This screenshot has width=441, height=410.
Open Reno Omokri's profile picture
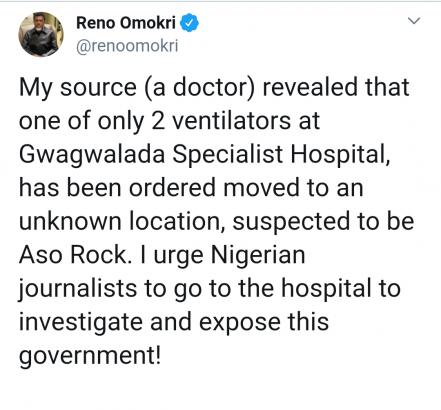[x=41, y=34]
